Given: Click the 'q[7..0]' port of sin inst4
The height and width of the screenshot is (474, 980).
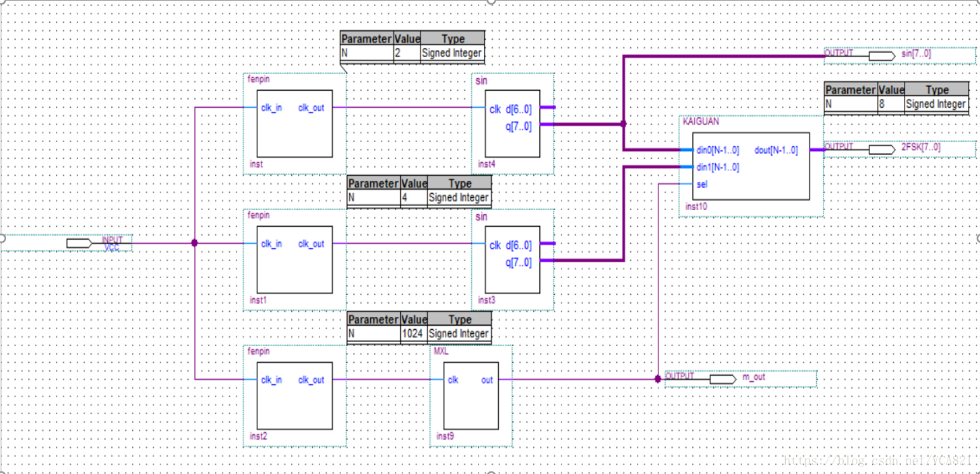Looking at the screenshot, I should [519, 126].
